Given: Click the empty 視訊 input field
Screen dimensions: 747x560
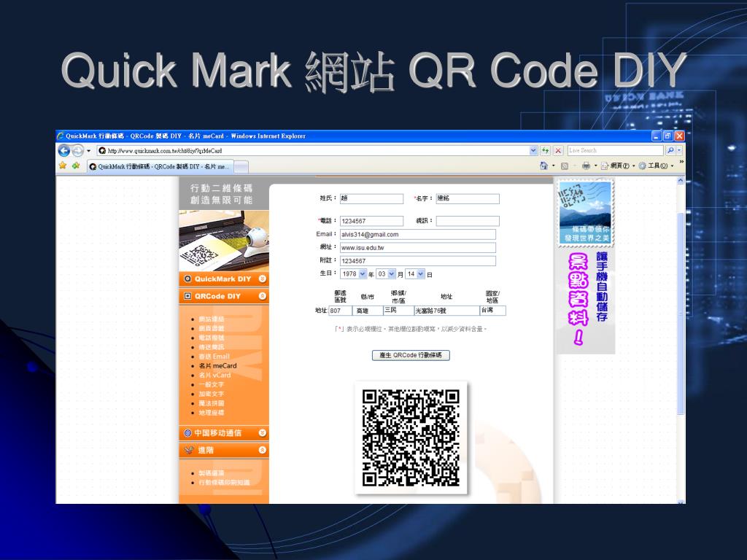Looking at the screenshot, I should coord(468,221).
